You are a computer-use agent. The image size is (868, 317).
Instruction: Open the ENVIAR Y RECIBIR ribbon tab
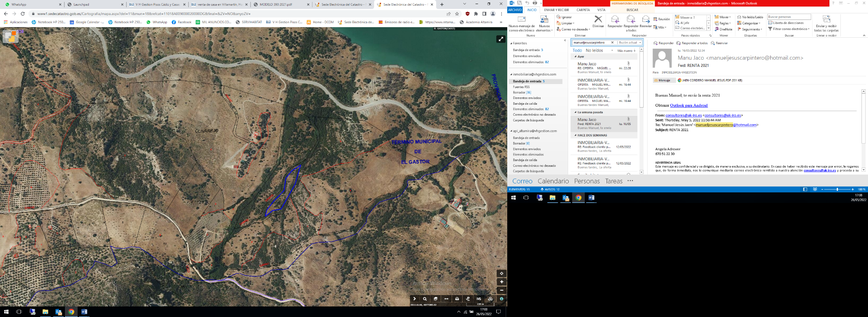point(556,10)
